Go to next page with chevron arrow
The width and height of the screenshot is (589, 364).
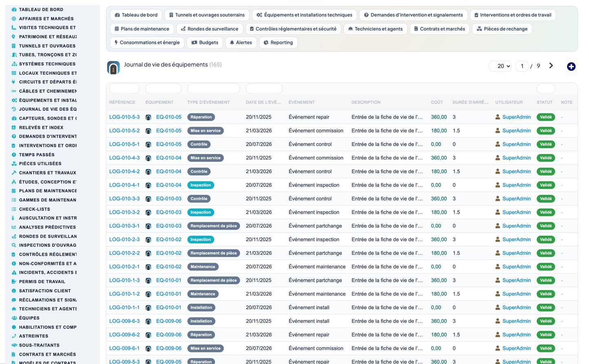pos(551,66)
